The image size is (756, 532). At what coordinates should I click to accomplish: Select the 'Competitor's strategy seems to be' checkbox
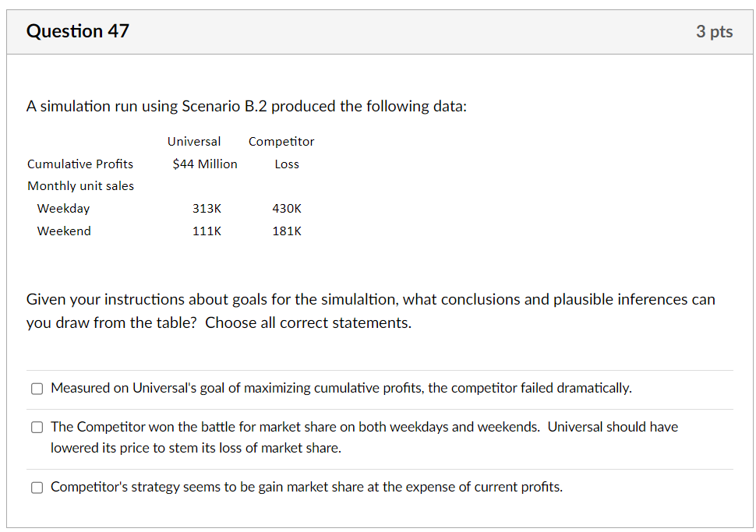pyautogui.click(x=37, y=488)
